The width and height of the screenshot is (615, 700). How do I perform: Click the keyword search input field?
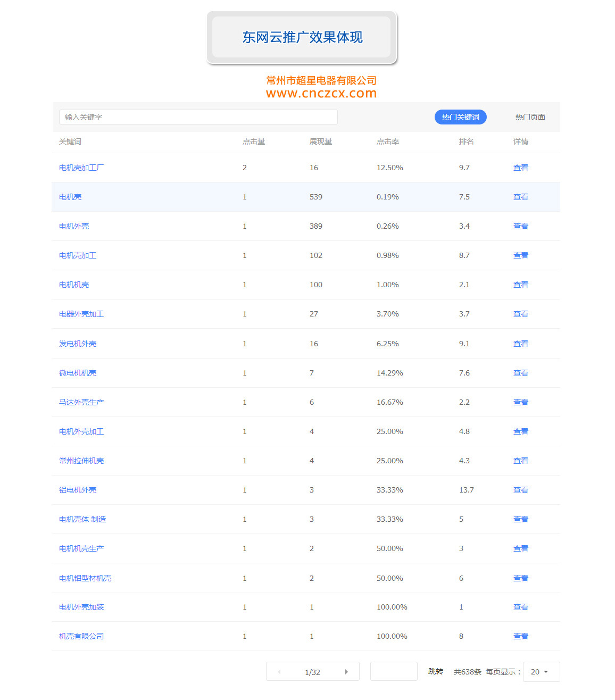click(x=198, y=117)
